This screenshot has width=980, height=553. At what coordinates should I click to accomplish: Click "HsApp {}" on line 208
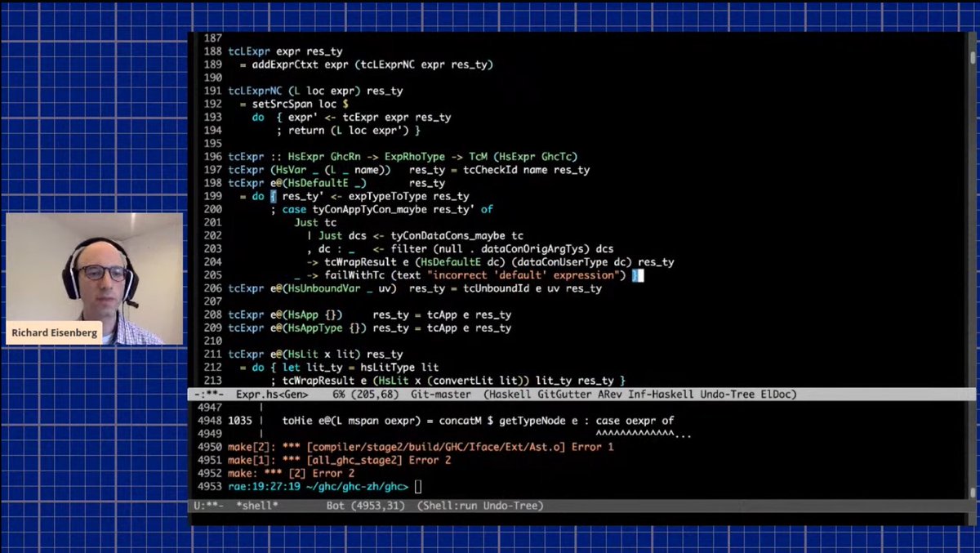click(312, 314)
